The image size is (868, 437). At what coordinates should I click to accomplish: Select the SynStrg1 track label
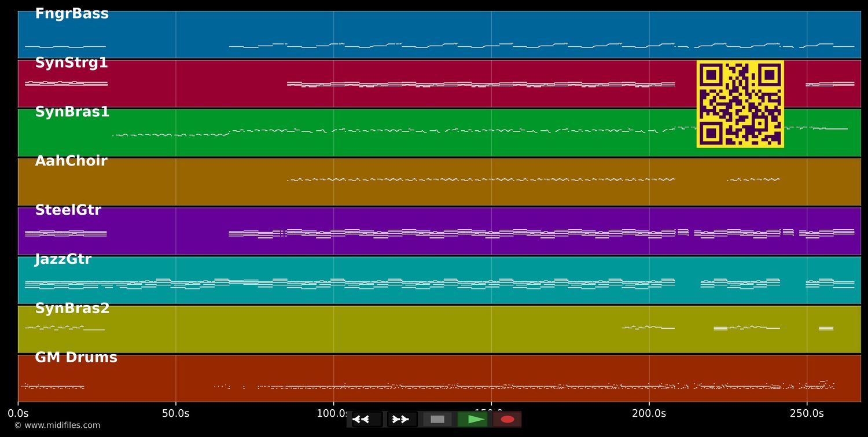(x=71, y=63)
